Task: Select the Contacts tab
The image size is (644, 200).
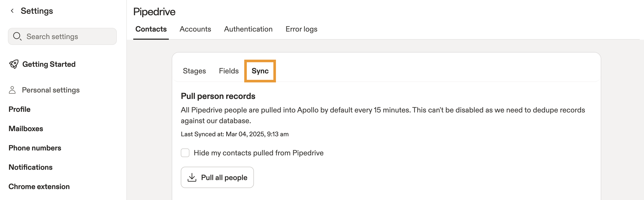Action: pos(151,29)
